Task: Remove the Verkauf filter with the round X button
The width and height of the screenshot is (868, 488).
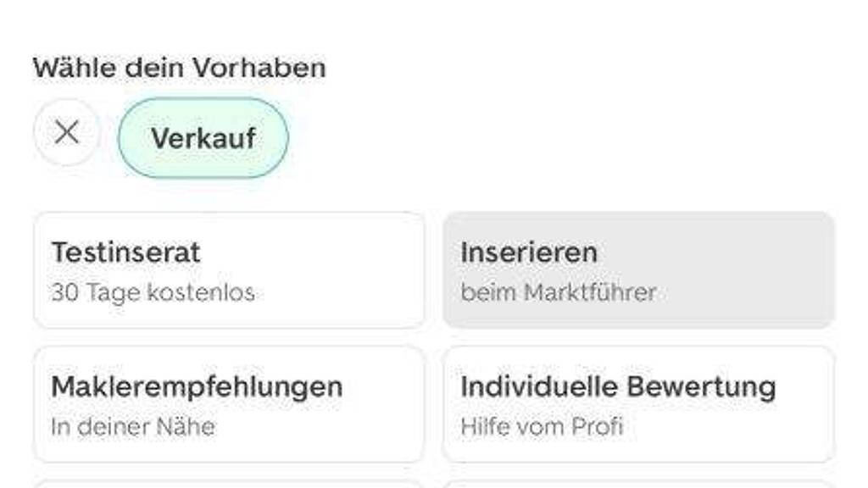Action: click(66, 133)
